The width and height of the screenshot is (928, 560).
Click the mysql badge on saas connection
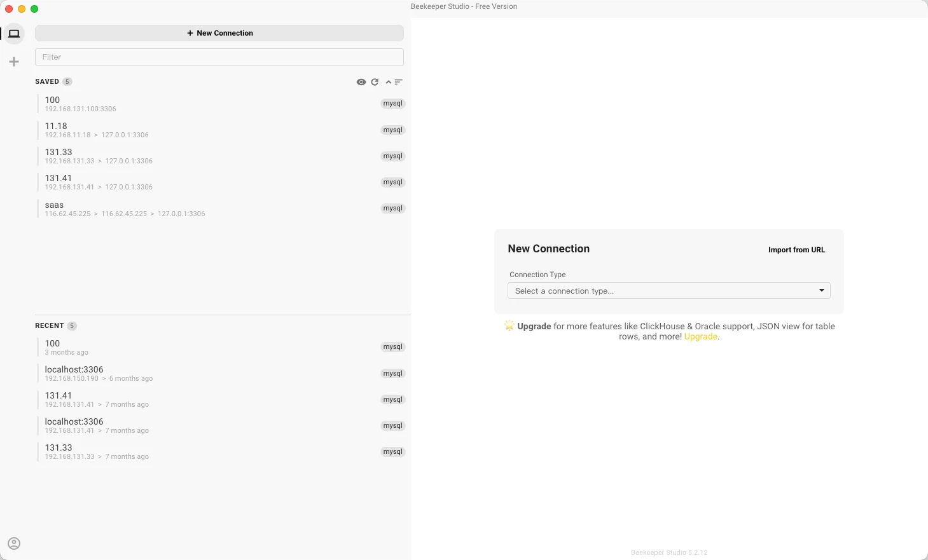point(392,208)
